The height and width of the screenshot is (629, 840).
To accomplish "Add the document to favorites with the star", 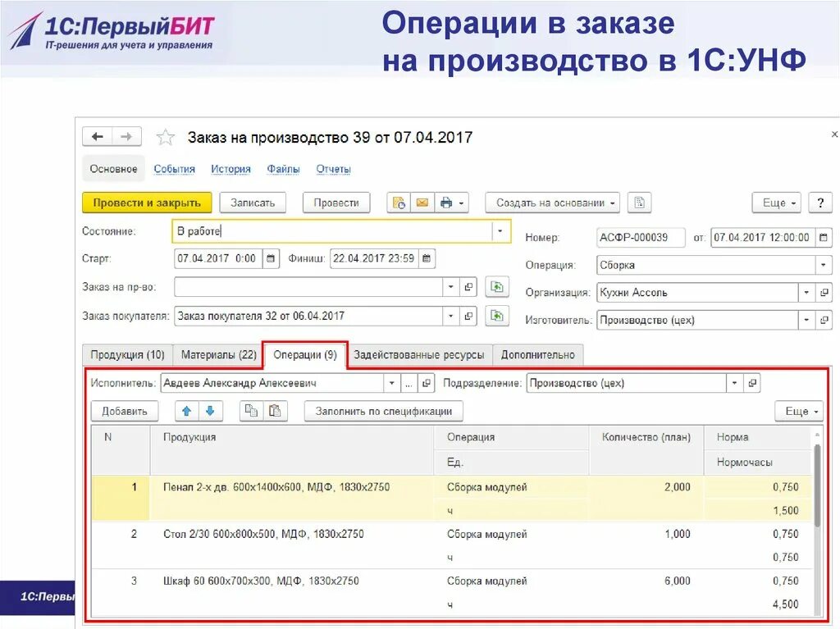I will coord(166,138).
